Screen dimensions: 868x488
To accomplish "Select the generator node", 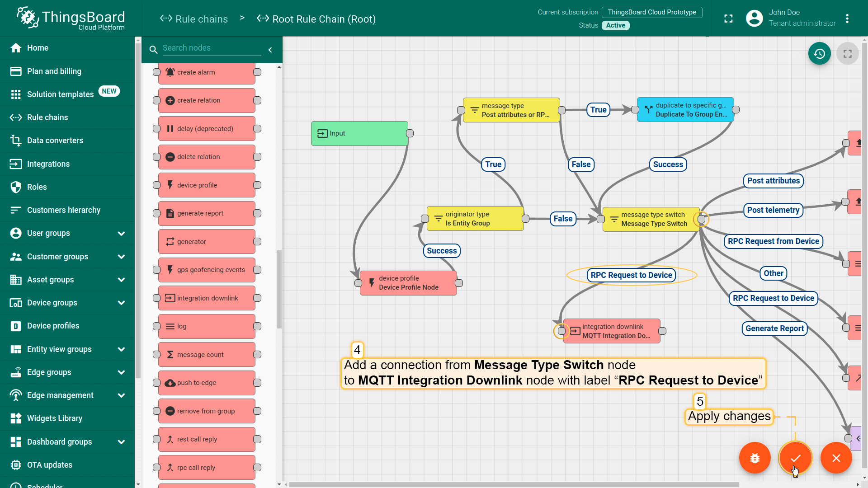I will pyautogui.click(x=207, y=242).
